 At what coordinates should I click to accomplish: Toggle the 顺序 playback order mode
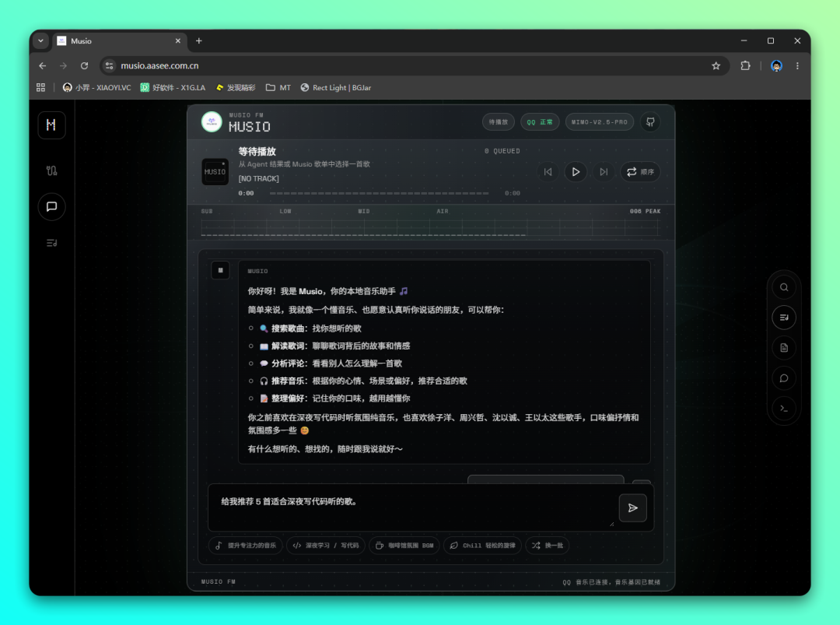[639, 171]
